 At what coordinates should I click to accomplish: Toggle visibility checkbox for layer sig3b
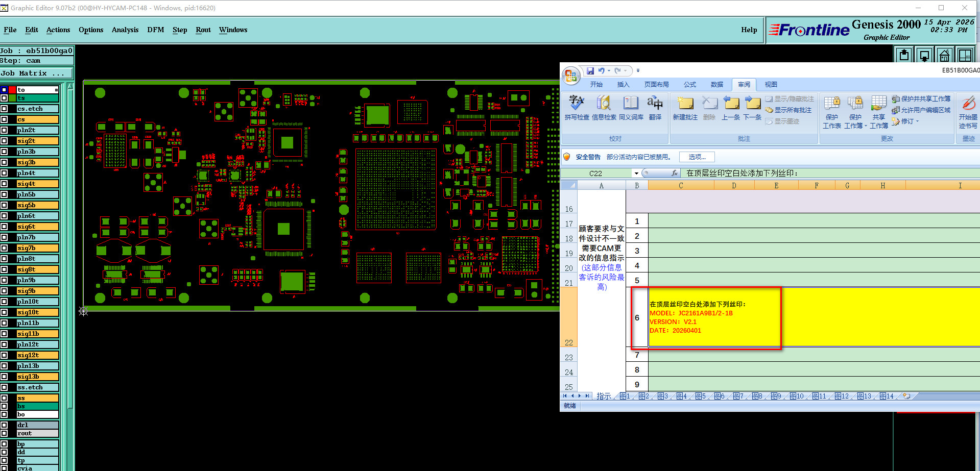[4, 162]
